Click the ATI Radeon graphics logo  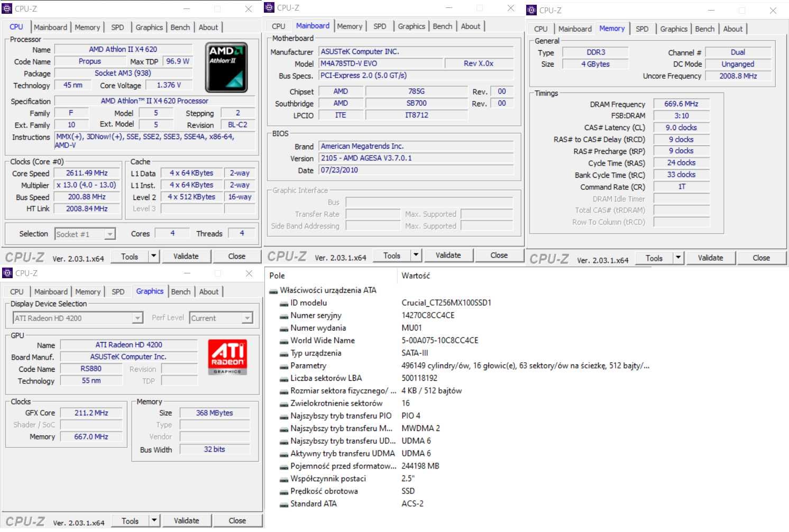coord(227,357)
